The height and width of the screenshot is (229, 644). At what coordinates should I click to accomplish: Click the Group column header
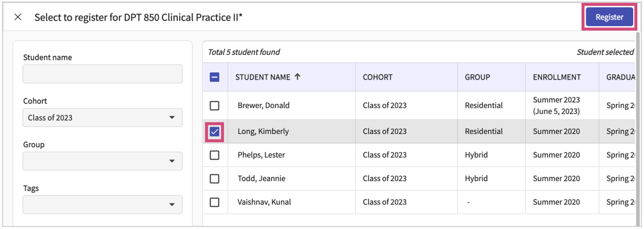477,77
